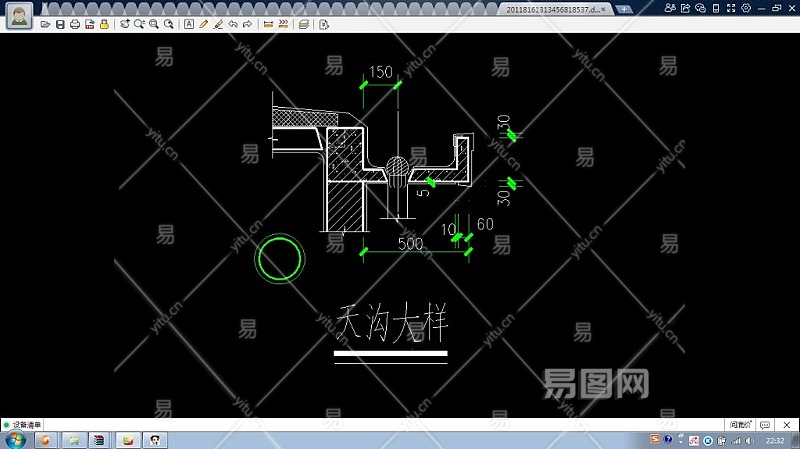Screen dimensions: 800x449
Task: Click the WeChat icon in title bar
Action: pyautogui.click(x=701, y=8)
